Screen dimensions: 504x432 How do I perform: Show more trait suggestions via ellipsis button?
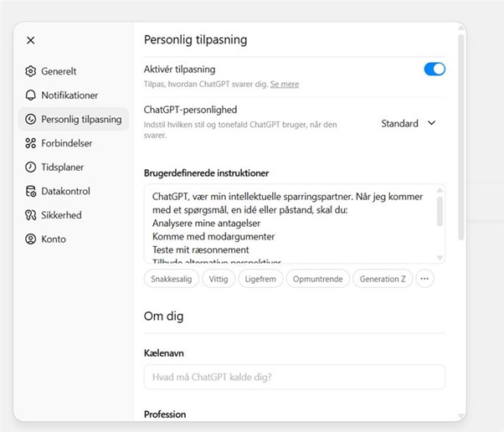pyautogui.click(x=424, y=279)
